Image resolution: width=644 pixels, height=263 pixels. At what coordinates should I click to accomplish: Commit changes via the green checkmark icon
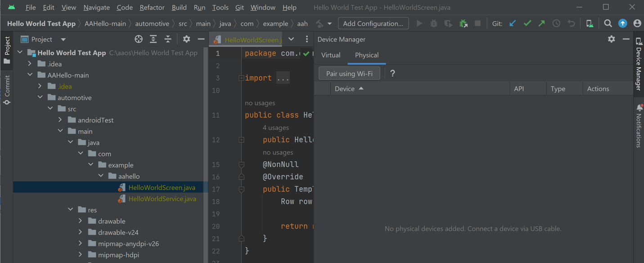point(527,23)
